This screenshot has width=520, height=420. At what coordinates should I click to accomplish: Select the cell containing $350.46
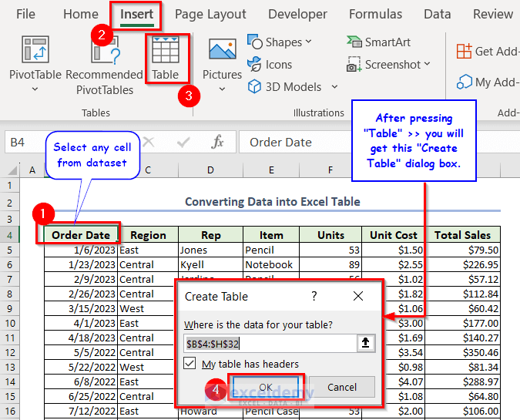click(462, 352)
